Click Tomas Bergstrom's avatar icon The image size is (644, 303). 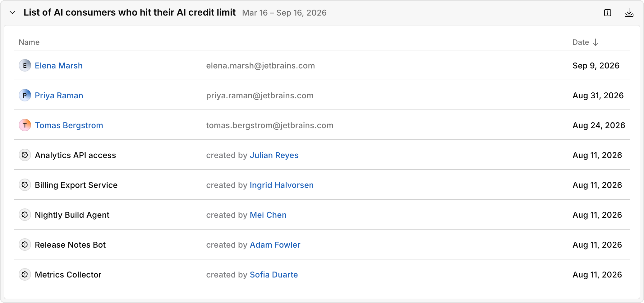coord(25,125)
